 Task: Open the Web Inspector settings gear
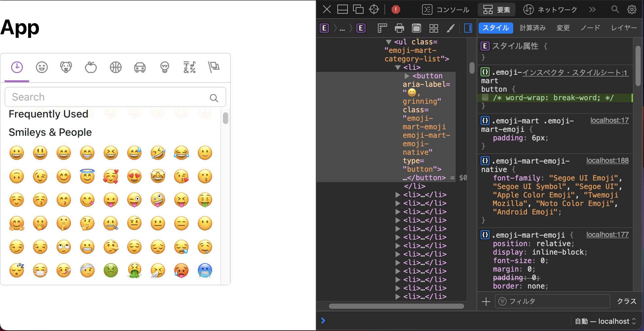(x=632, y=9)
